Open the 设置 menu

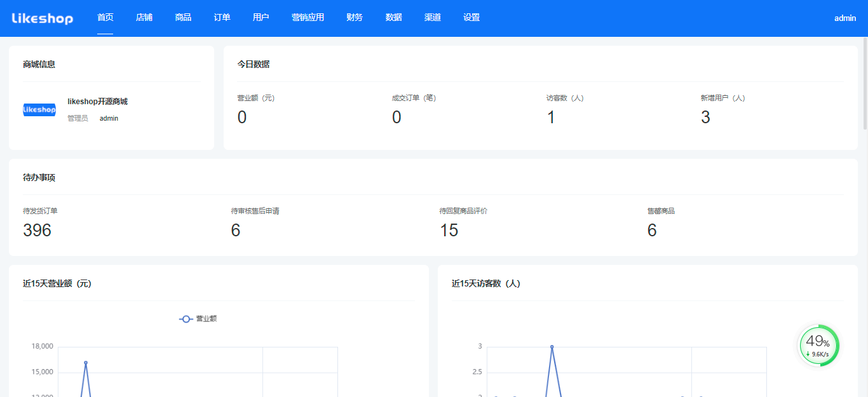pos(471,18)
